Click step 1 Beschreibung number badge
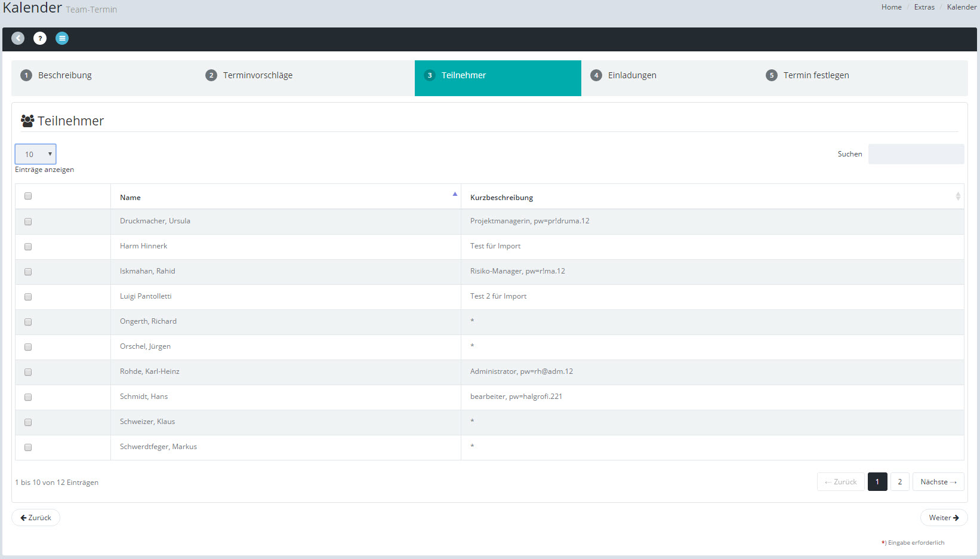The image size is (980, 559). click(26, 75)
